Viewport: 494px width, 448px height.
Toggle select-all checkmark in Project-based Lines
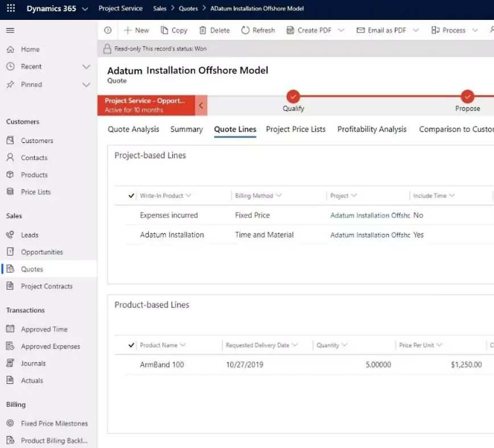(x=132, y=196)
